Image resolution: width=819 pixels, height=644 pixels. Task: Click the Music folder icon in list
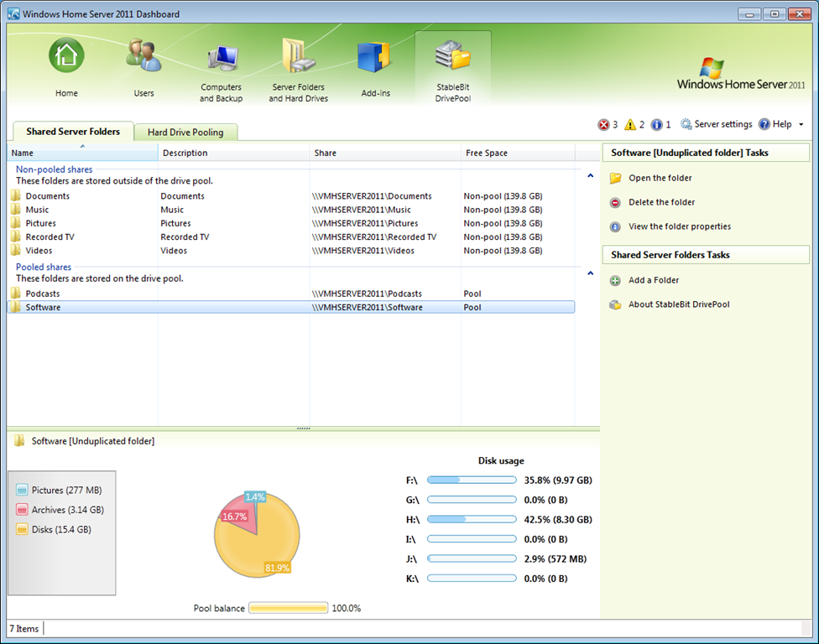(16, 210)
